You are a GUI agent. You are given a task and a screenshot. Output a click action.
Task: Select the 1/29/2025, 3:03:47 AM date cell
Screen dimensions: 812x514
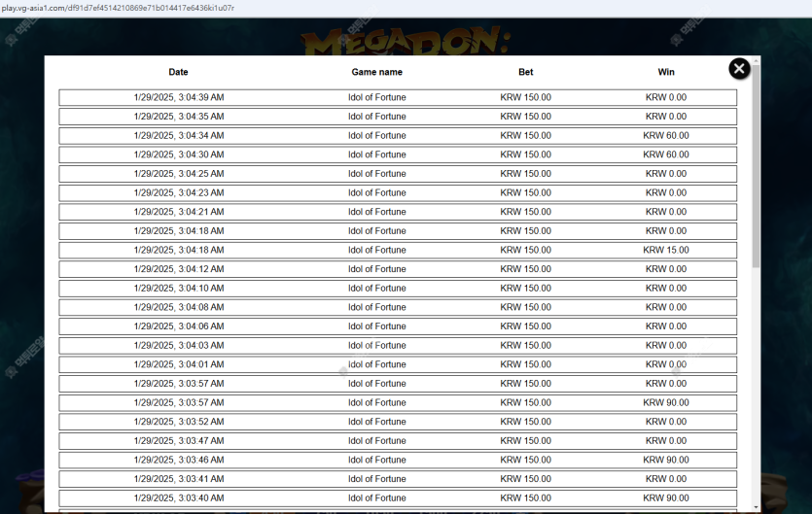(179, 441)
